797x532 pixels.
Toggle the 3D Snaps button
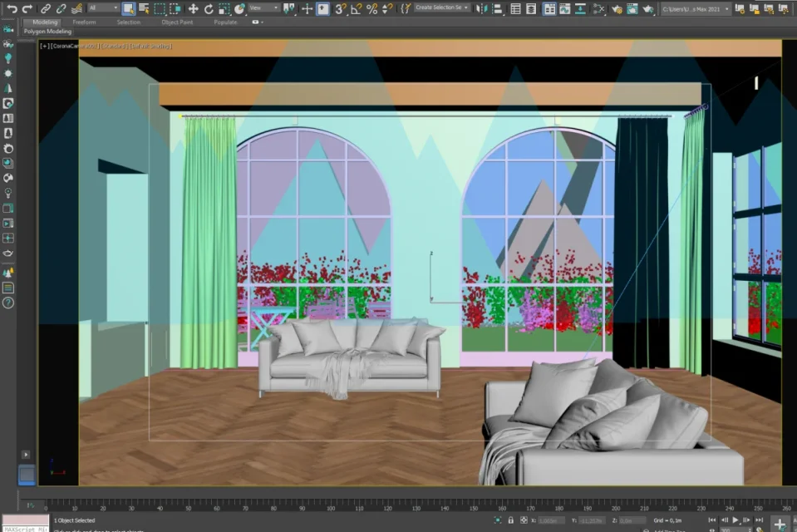(340, 8)
